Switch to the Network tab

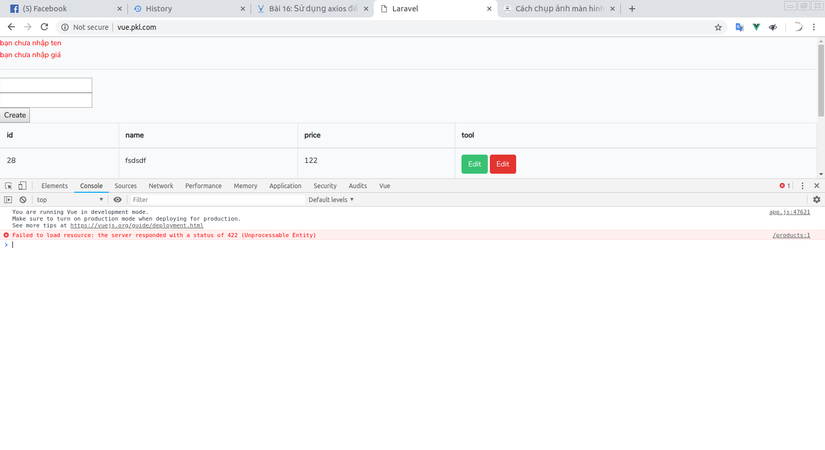pyautogui.click(x=161, y=186)
